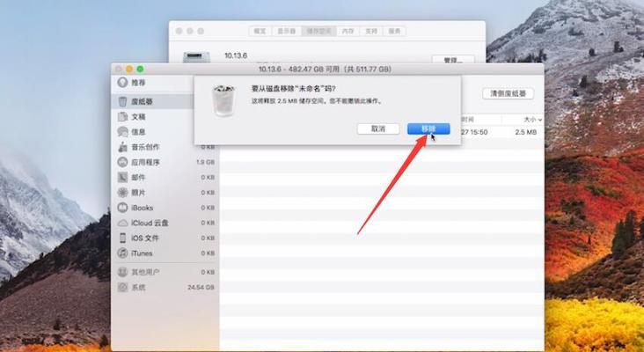This screenshot has width=644, height=352.
Task: Open the 支持 tab in About window
Action: tap(371, 31)
